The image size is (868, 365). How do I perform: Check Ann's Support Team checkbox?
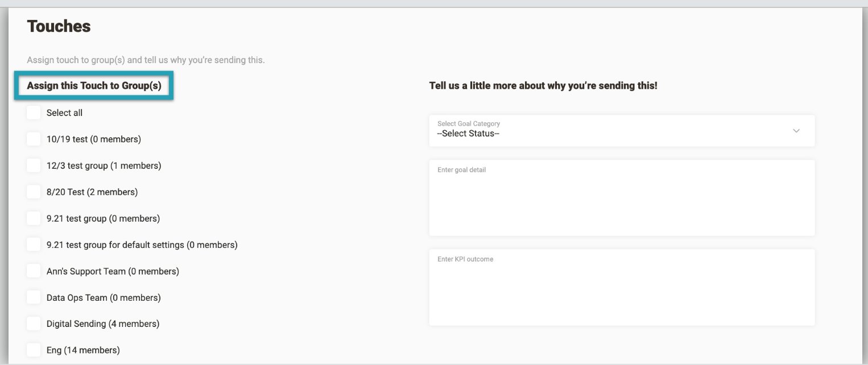point(34,271)
